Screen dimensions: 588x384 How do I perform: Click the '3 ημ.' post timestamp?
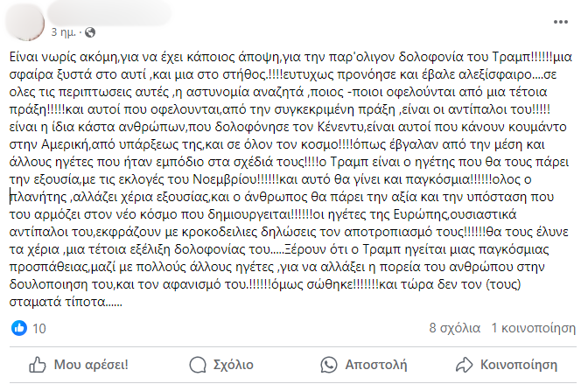[x=63, y=32]
